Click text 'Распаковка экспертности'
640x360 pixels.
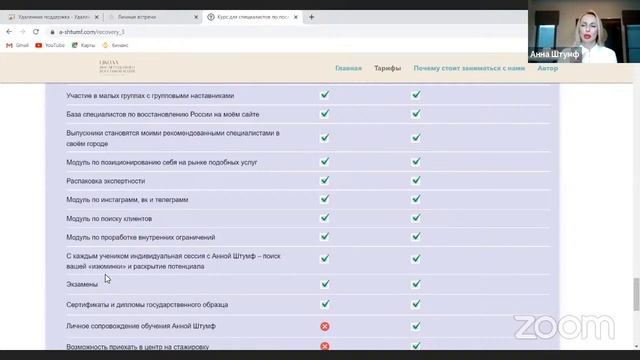(x=106, y=181)
